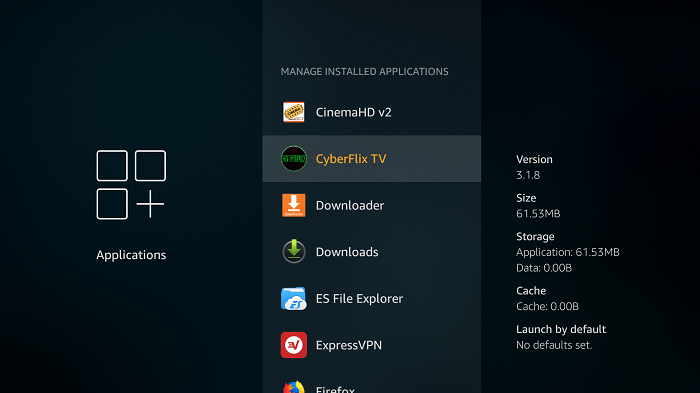
Task: Click the orange Downloader app icon
Action: pos(293,205)
